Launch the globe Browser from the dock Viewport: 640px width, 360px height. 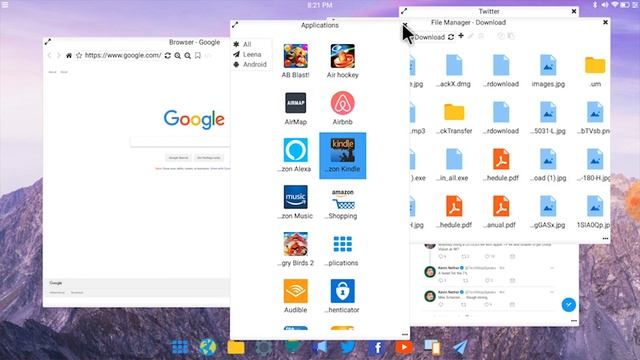208,347
